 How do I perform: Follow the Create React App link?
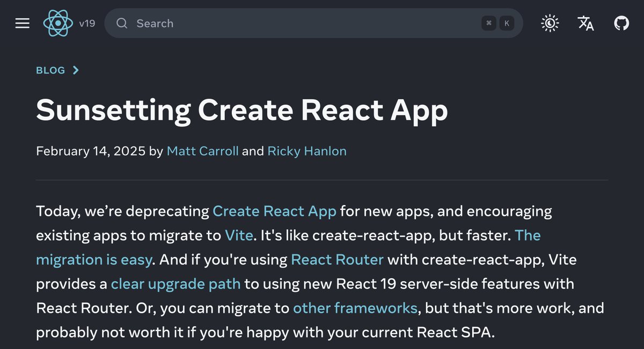(275, 211)
